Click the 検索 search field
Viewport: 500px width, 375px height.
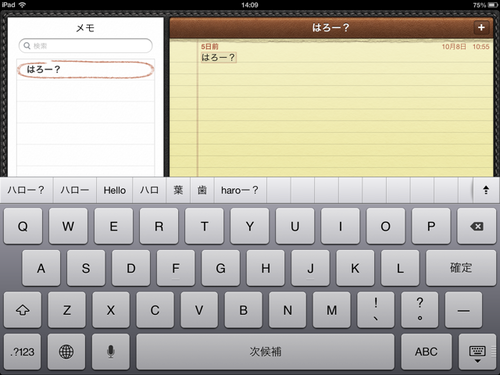click(86, 46)
